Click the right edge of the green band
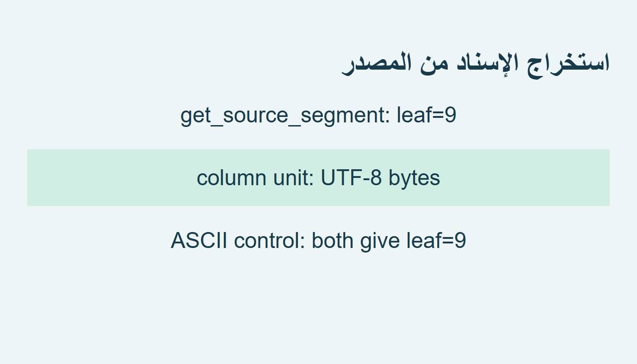 click(x=608, y=177)
